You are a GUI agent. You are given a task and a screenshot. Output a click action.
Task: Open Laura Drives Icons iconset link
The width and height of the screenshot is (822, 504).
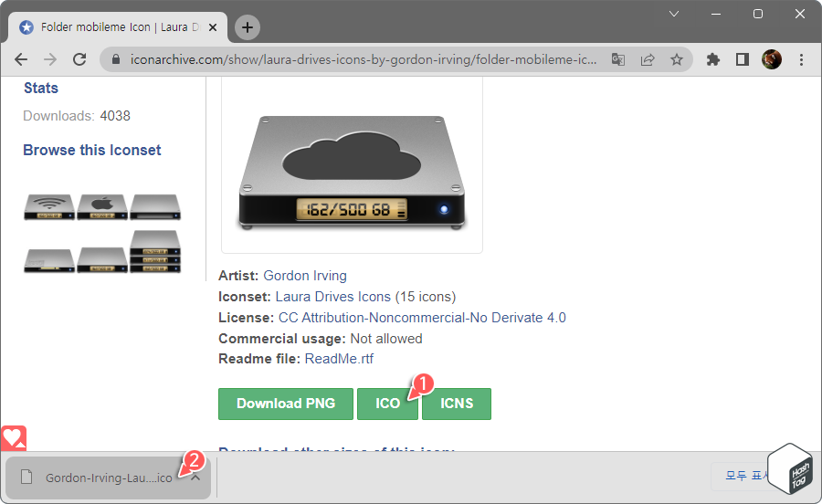(332, 297)
